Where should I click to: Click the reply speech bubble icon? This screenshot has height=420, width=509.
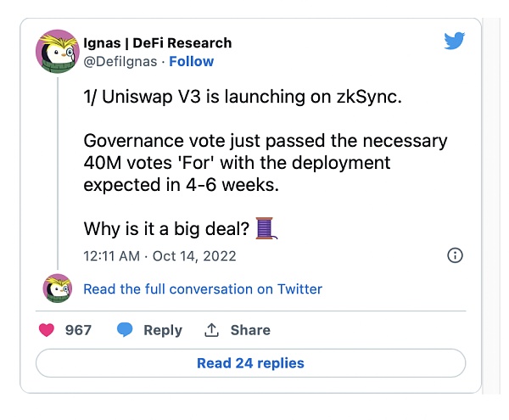coord(125,330)
